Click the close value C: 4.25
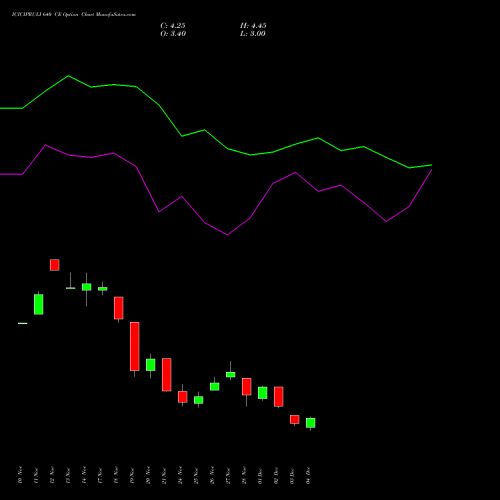Image resolution: width=500 pixels, height=500 pixels. pyautogui.click(x=173, y=26)
